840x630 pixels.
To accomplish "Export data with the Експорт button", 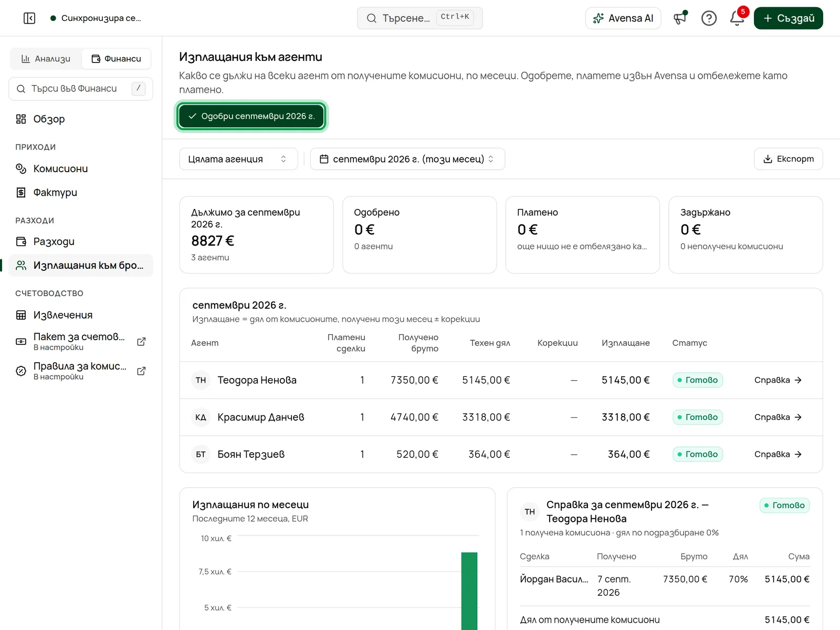I will coord(788,159).
